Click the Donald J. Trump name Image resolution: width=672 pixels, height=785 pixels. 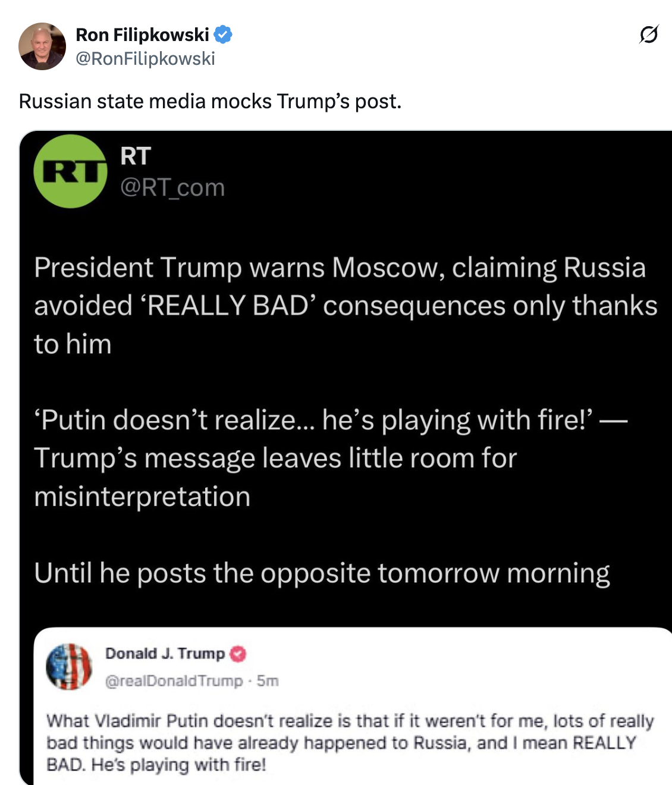click(165, 654)
